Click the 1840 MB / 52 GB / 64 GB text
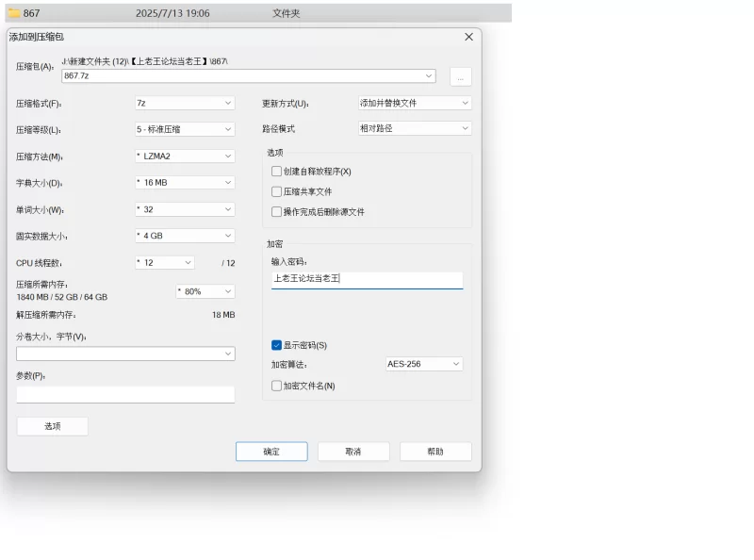This screenshot has height=560, width=754. 62,297
